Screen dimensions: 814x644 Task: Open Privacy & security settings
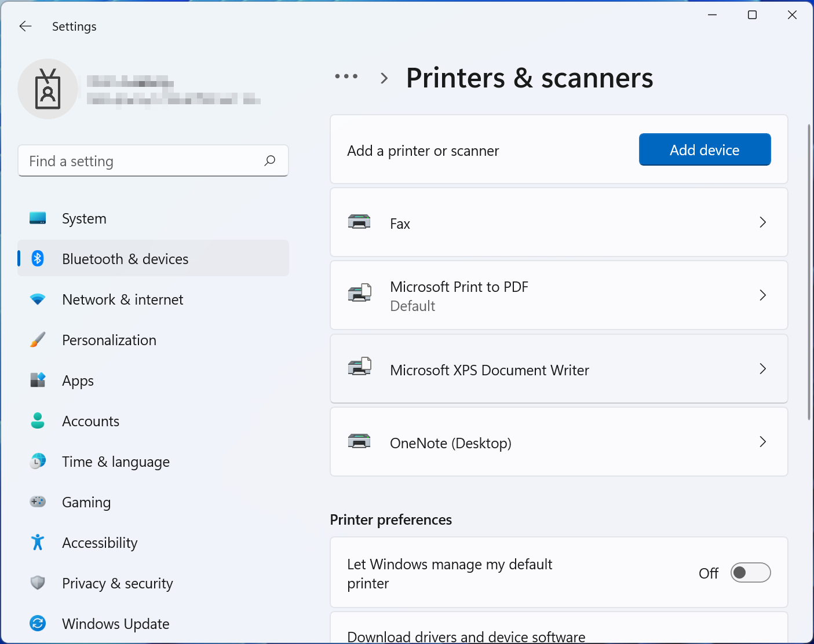tap(153, 583)
